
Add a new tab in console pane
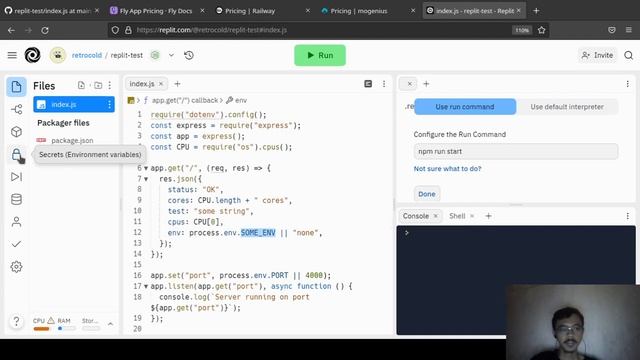(x=488, y=216)
